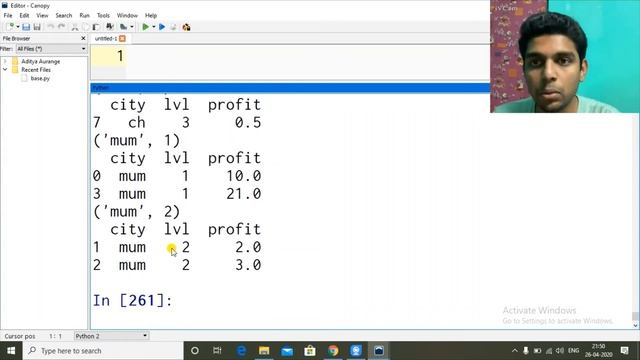Click the Paste toolbar icon
Viewport: 640px width, 360px height.
[96, 27]
